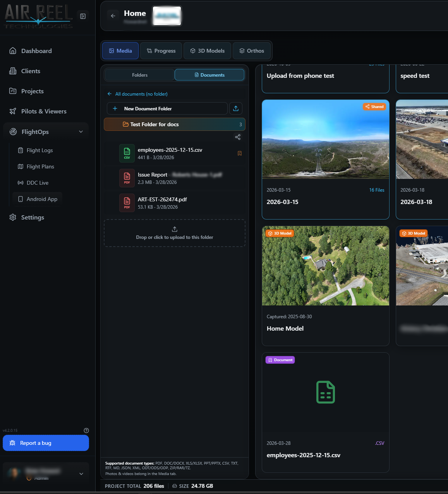The height and width of the screenshot is (494, 448).
Task: Open the employees-2025-12-15.csv document card
Action: click(326, 412)
